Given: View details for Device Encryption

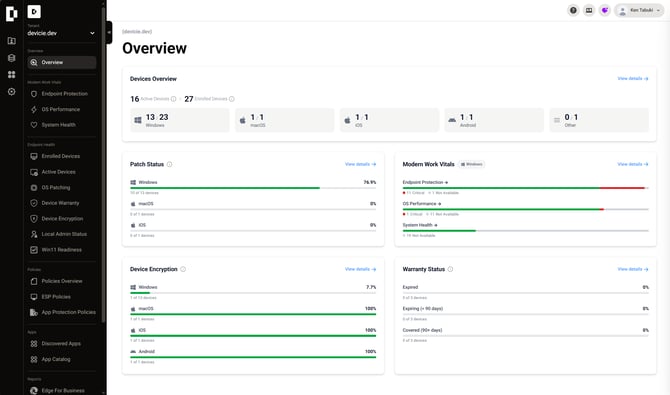Looking at the screenshot, I should (x=360, y=269).
